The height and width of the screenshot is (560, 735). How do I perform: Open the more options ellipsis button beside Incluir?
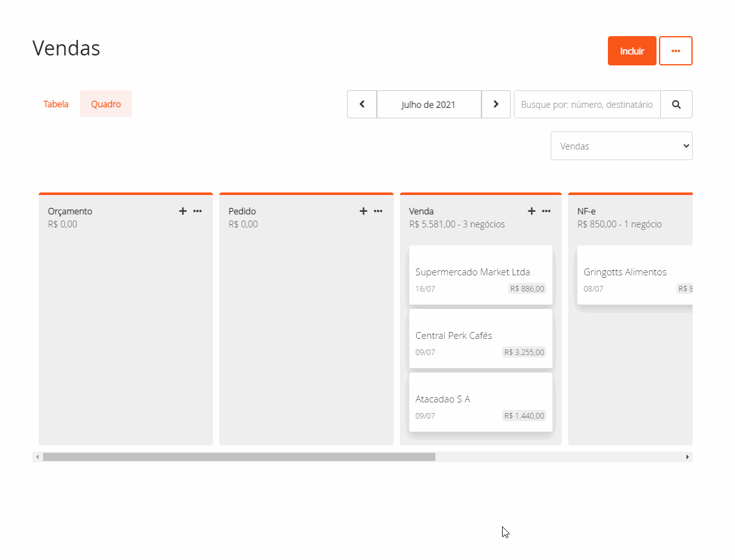(675, 50)
